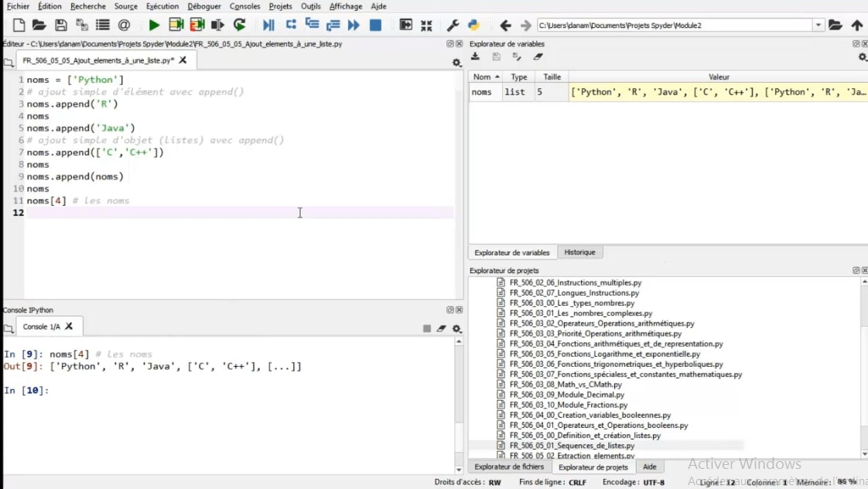
Task: Remove all variables with the eraser icon
Action: [x=539, y=57]
